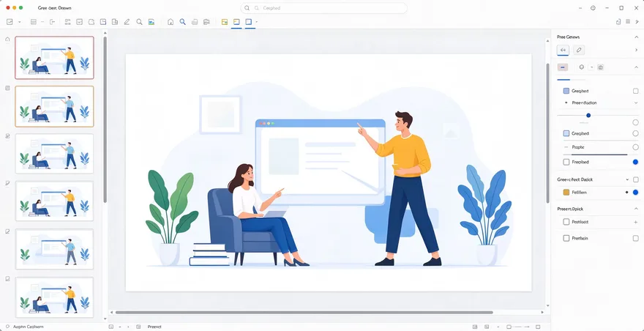This screenshot has width=644, height=331.
Task: Click the gray magnifier icon in toolbar
Action: tap(139, 22)
